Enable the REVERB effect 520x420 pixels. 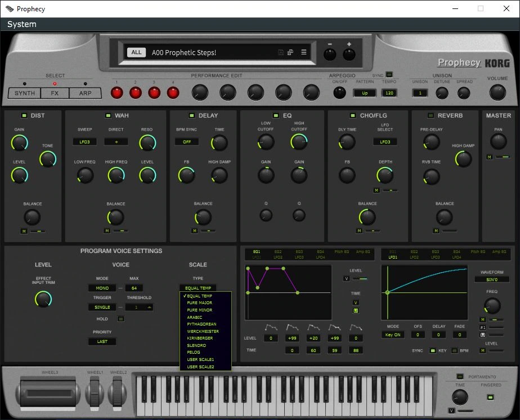pyautogui.click(x=431, y=115)
